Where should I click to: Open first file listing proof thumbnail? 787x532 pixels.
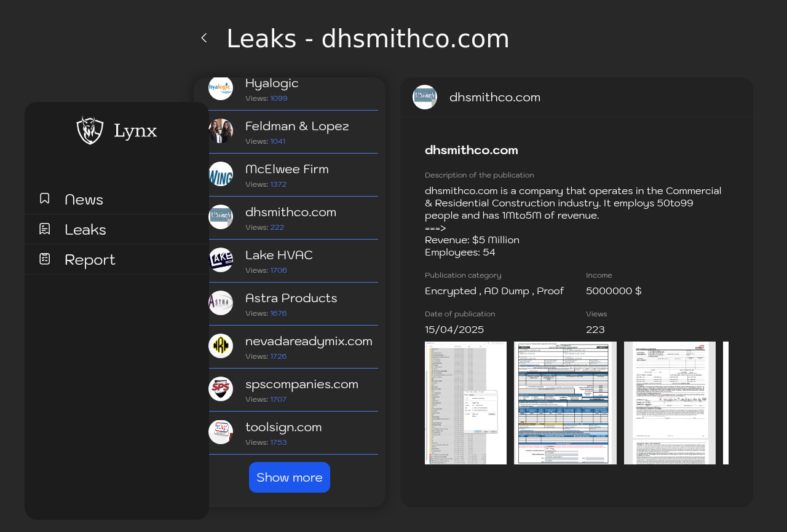tap(465, 403)
